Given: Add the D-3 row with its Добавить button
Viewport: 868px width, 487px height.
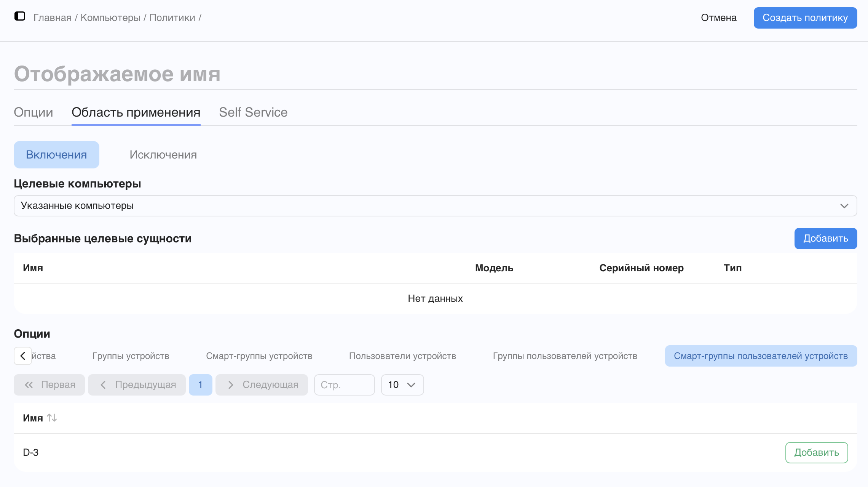Looking at the screenshot, I should pos(817,453).
